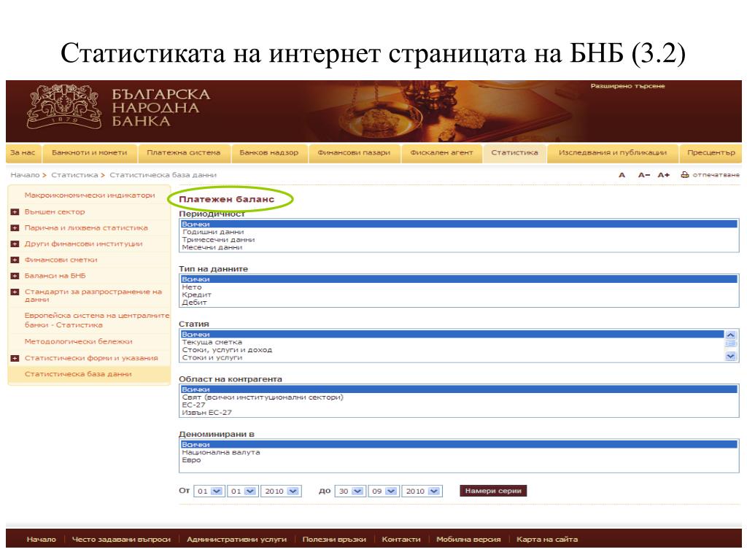This screenshot has width=747, height=560.
Task: Click Статистика in the breadcrumb
Action: pos(74,175)
